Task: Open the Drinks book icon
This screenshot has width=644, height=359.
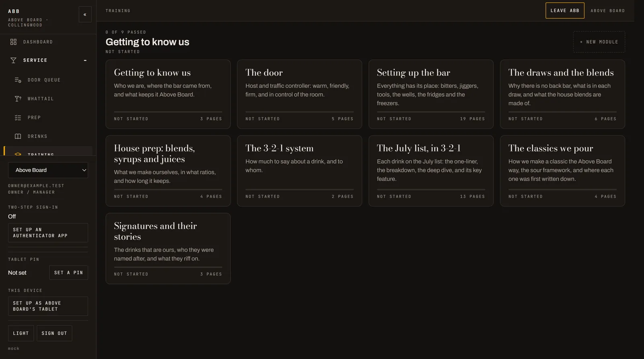Action: (x=18, y=137)
